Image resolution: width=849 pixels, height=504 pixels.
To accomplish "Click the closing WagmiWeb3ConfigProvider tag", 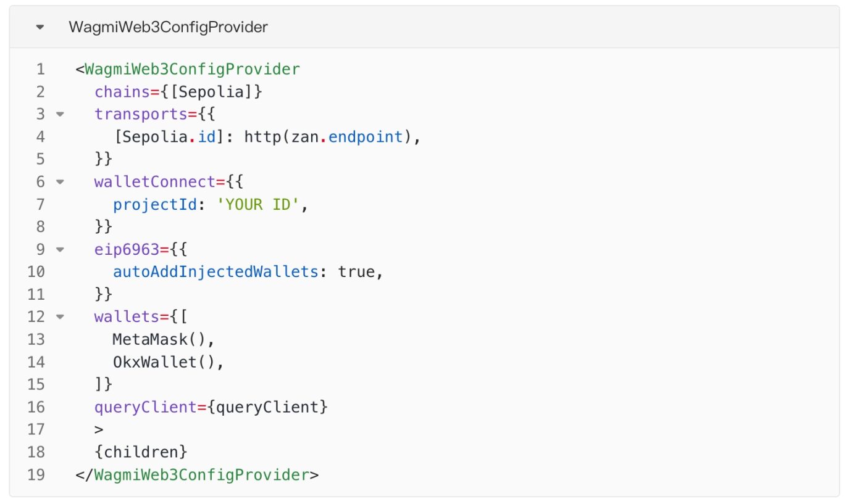I will 198,475.
